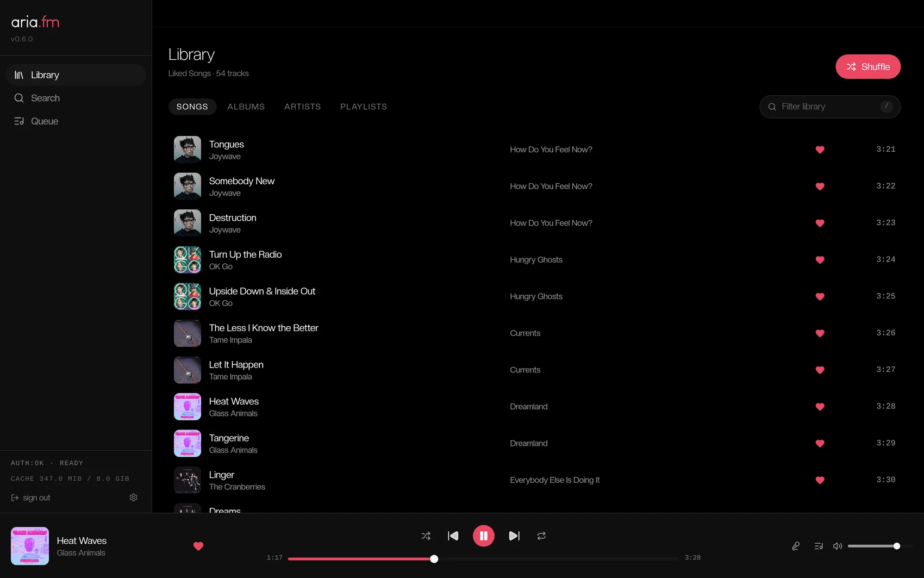The image size is (924, 578).
Task: Open the Library sidebar item
Action: 76,75
